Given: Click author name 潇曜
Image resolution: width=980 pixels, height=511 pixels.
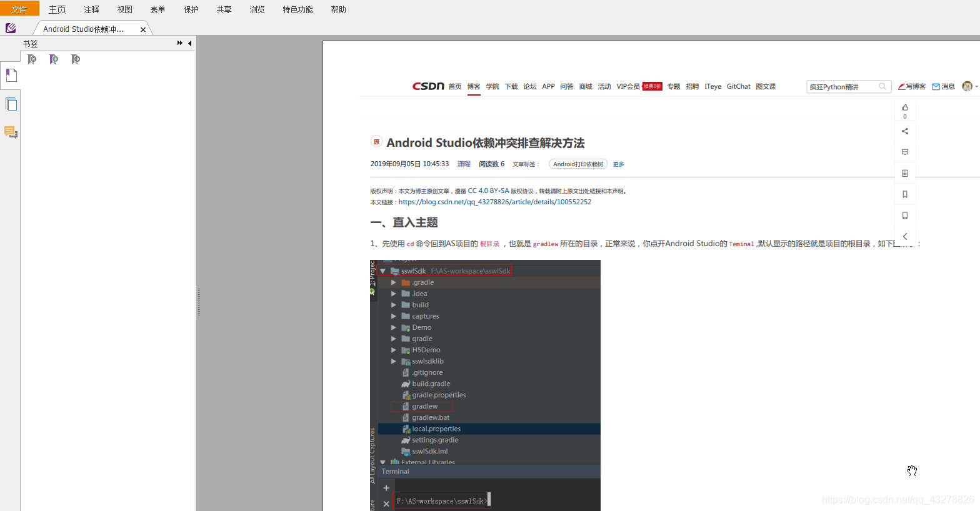Looking at the screenshot, I should point(464,164).
